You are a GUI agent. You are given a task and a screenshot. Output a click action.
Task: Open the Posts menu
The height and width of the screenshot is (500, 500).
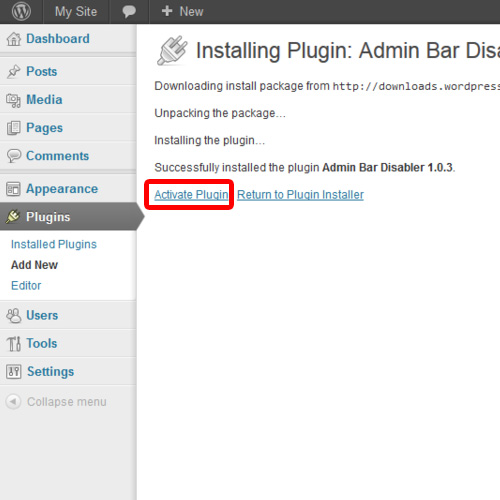42,71
